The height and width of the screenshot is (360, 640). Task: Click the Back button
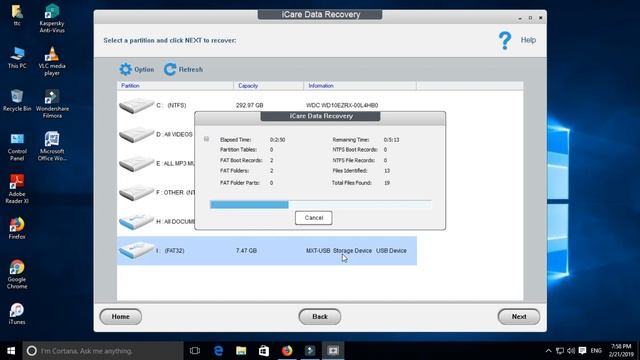pos(320,317)
